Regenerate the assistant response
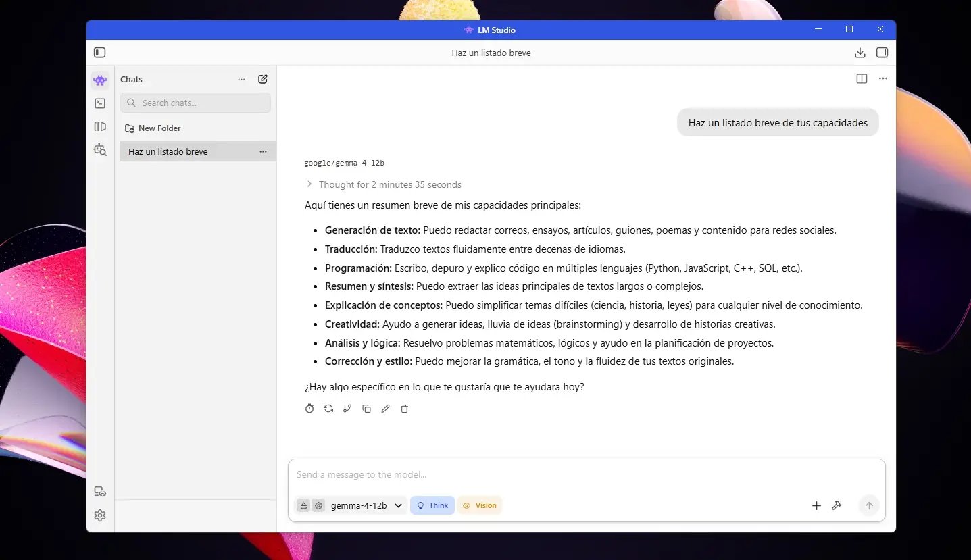Screen dimensions: 971x560 click(x=328, y=409)
